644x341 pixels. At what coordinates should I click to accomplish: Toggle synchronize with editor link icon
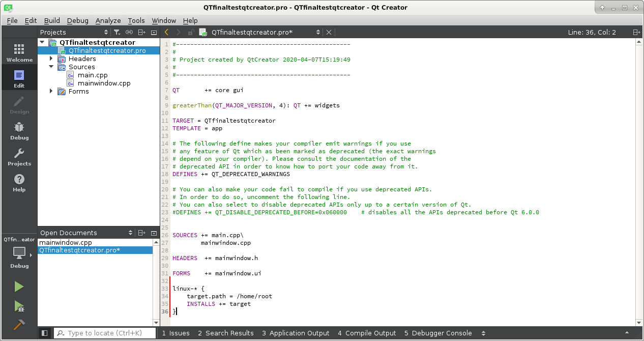pos(129,32)
